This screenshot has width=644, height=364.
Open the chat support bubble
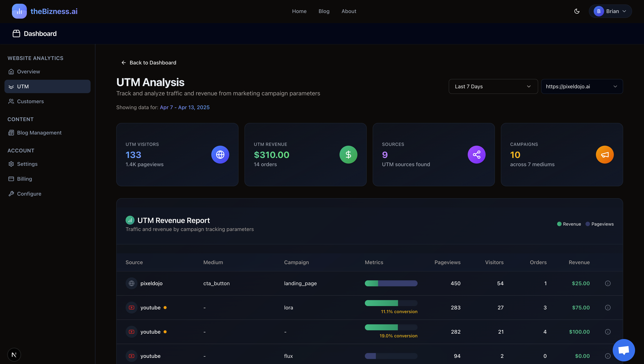coord(624,350)
